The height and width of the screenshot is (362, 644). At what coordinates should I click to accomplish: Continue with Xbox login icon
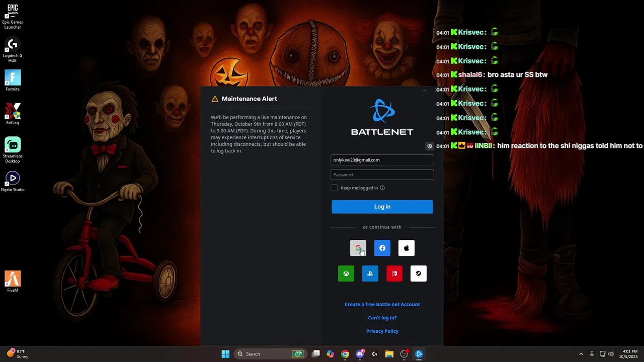(x=346, y=274)
